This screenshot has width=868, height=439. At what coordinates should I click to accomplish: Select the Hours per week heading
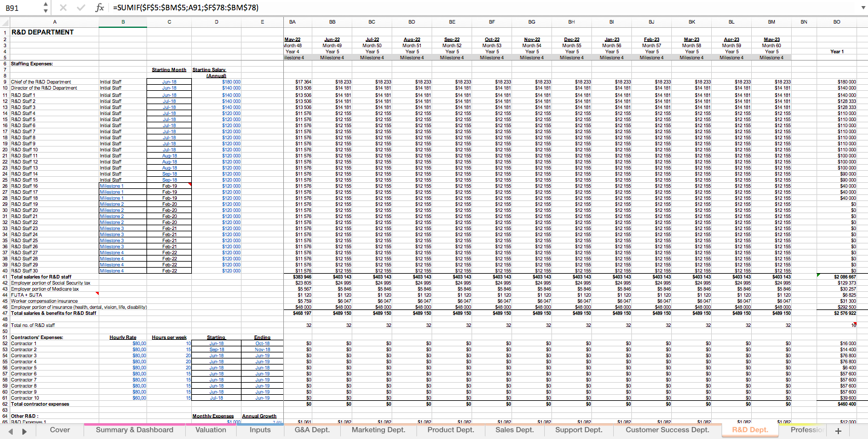[169, 337]
